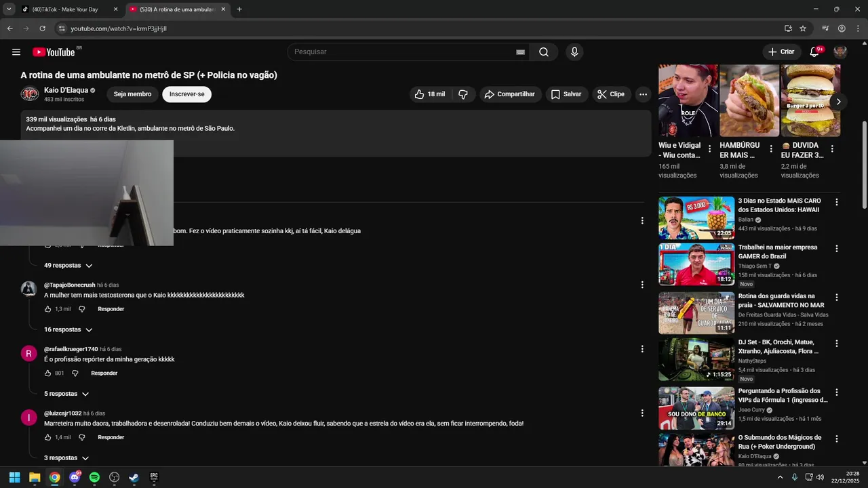The width and height of the screenshot is (868, 488).
Task: Open Fórmula 1 VIPs thumbnail 29:14
Action: (696, 408)
